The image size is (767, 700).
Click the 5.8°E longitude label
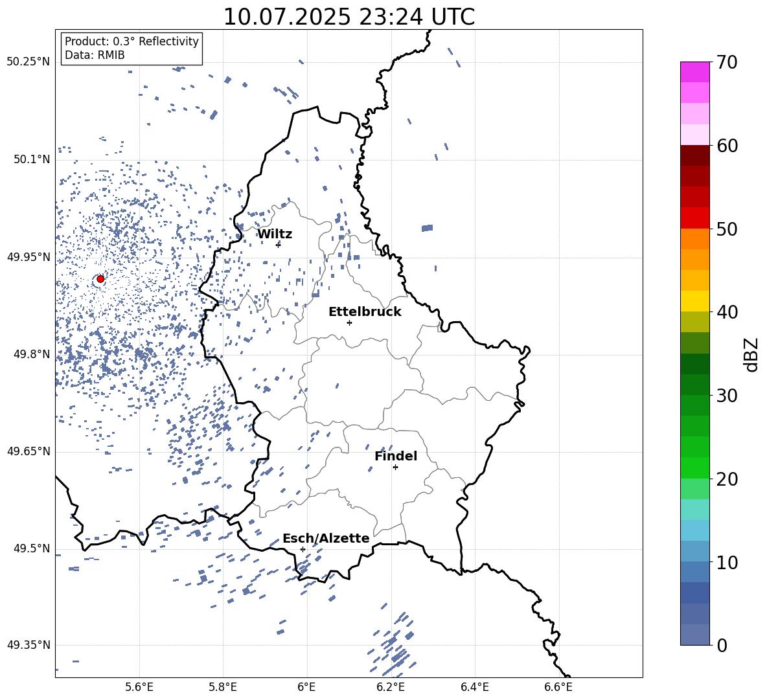tap(223, 687)
